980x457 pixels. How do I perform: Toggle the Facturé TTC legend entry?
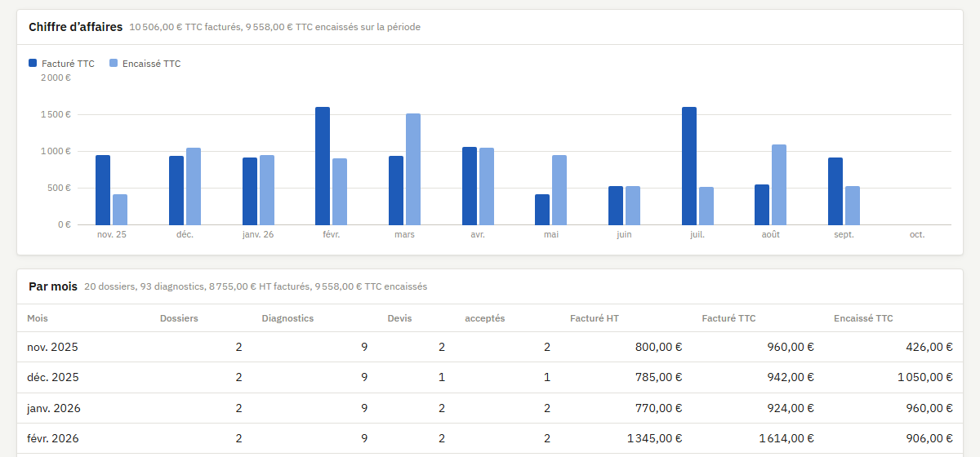coord(61,64)
